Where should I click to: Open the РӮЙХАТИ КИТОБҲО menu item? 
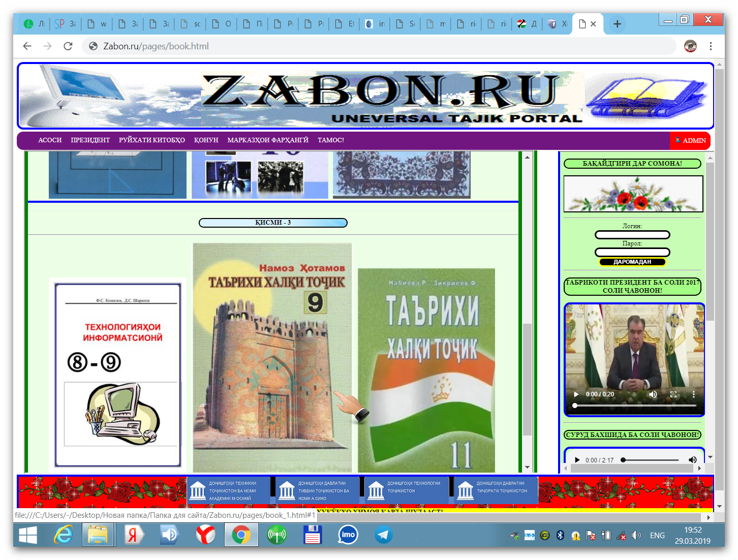point(152,140)
